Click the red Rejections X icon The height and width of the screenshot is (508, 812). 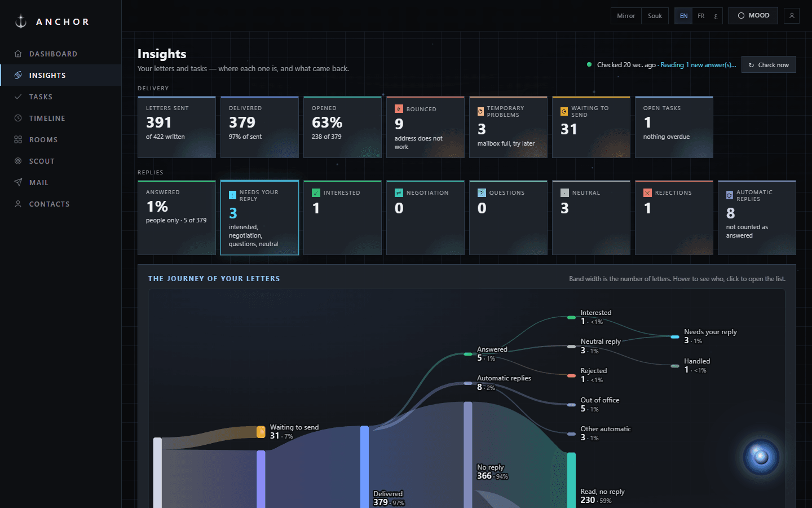647,193
